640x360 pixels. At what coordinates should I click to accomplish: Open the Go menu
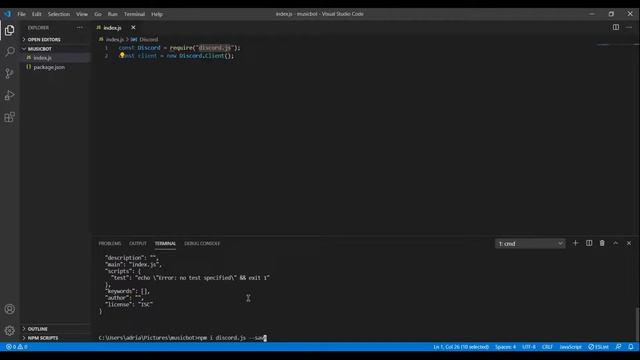click(98, 14)
